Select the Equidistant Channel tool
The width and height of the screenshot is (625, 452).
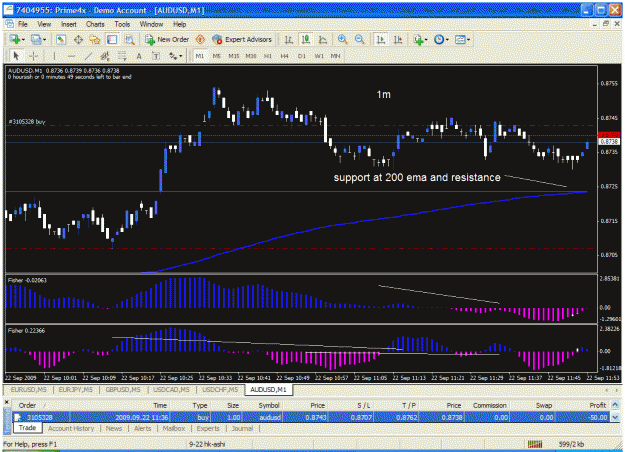[x=105, y=56]
